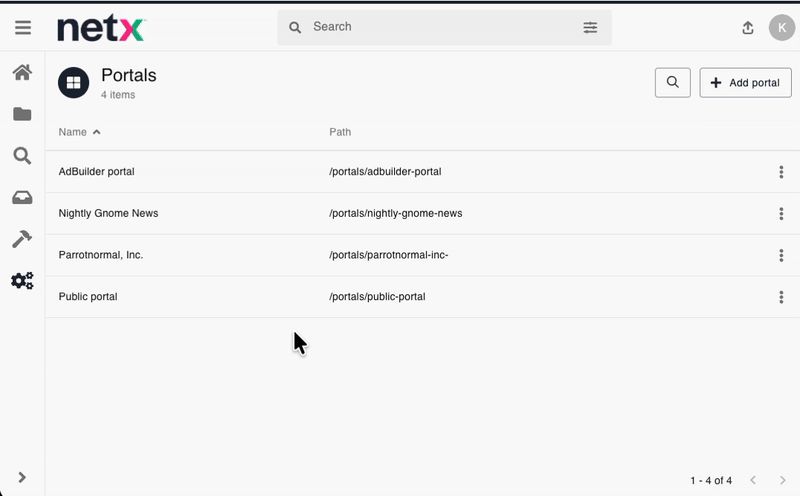
Task: Open the Tools hammer sidebar icon
Action: 22,239
